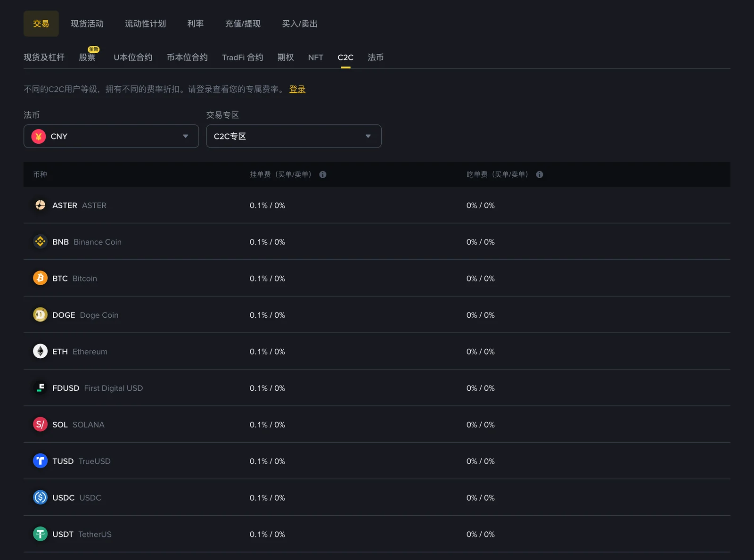
Task: Click USDT row taker fee 0% / 0%
Action: coord(481,534)
